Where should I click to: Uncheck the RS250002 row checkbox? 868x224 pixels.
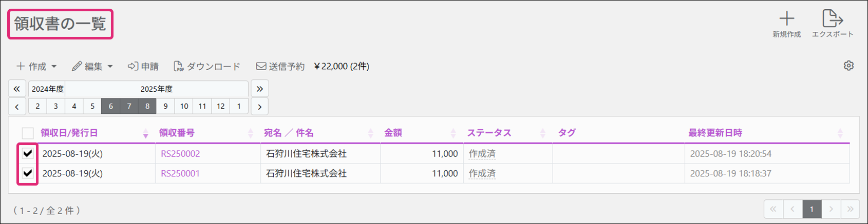pyautogui.click(x=28, y=153)
